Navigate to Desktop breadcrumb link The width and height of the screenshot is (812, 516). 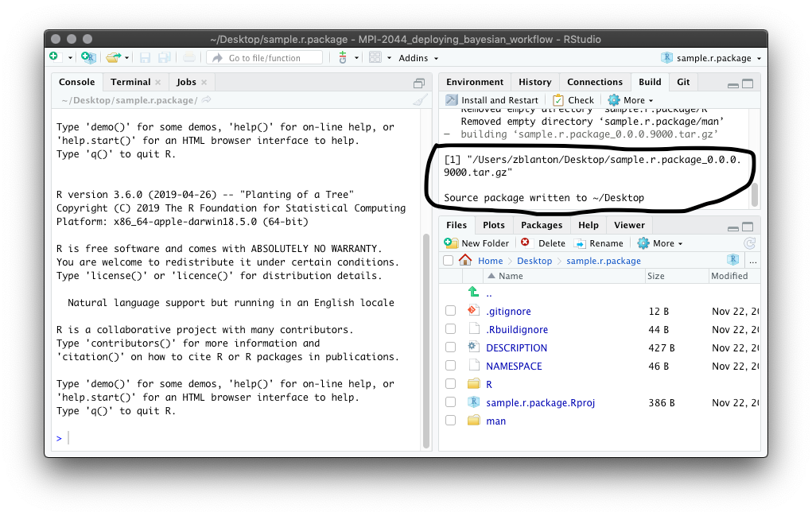[534, 261]
